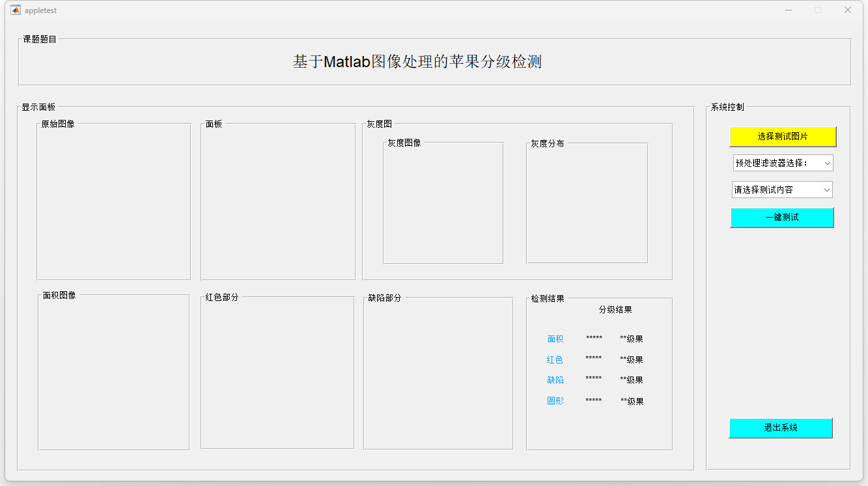Click the **级果 grade in the 面积 row
This screenshot has height=486, width=868.
[x=632, y=339]
